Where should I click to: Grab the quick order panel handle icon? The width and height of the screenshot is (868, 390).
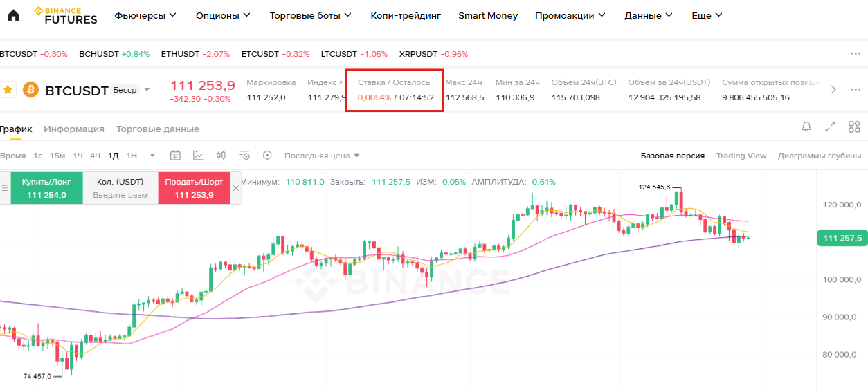pos(5,188)
